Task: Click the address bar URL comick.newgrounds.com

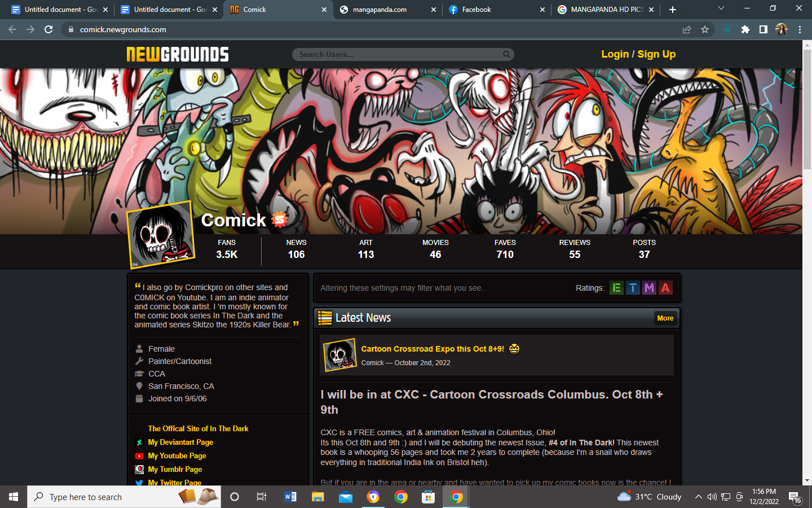Action: [x=123, y=29]
